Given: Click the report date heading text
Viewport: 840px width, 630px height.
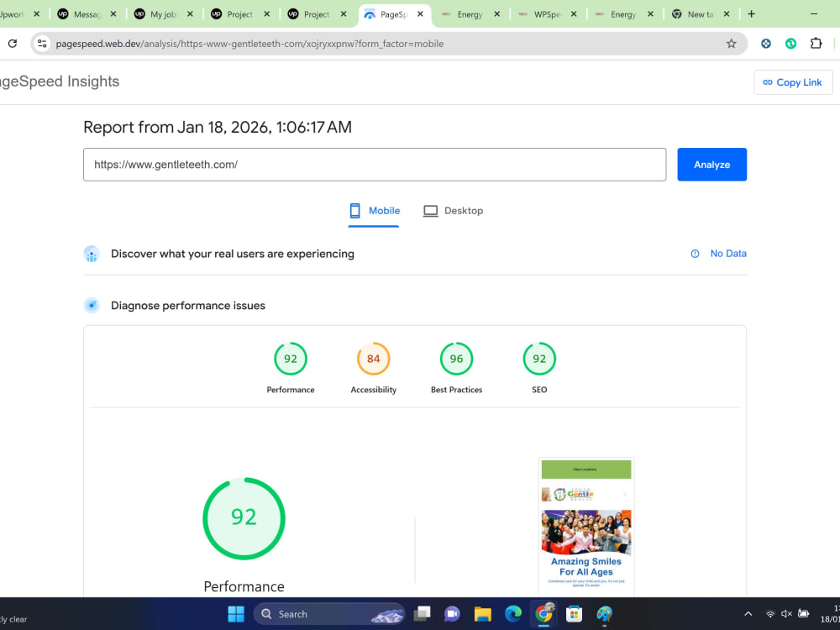Looking at the screenshot, I should [218, 127].
